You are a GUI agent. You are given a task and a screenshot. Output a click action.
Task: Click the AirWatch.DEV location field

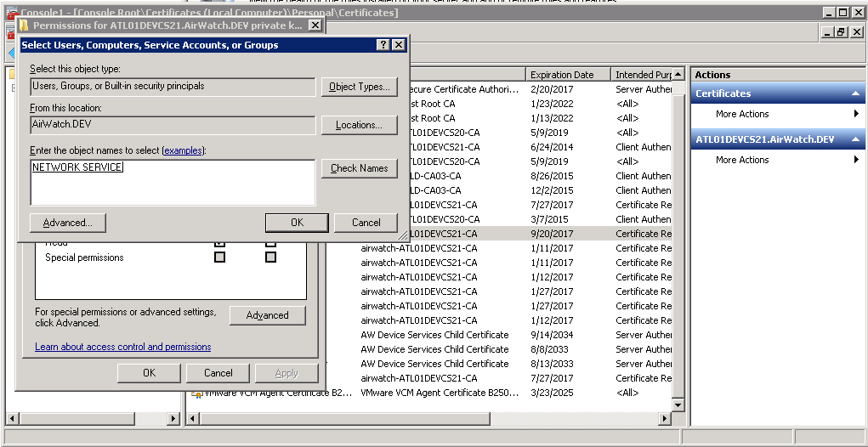[x=173, y=125]
